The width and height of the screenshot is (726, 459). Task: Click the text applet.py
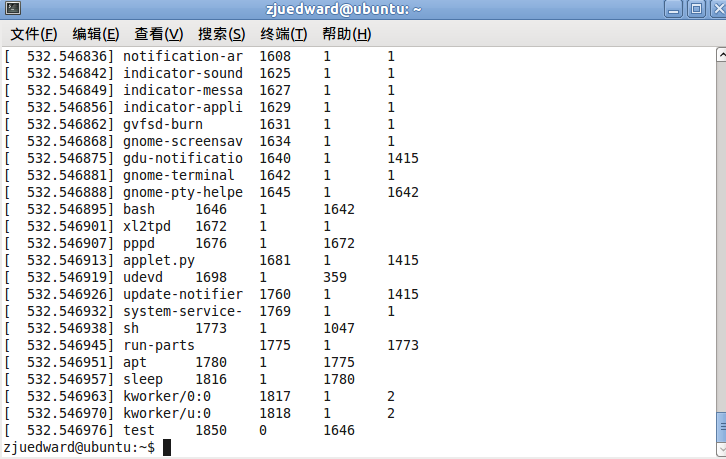coord(158,260)
